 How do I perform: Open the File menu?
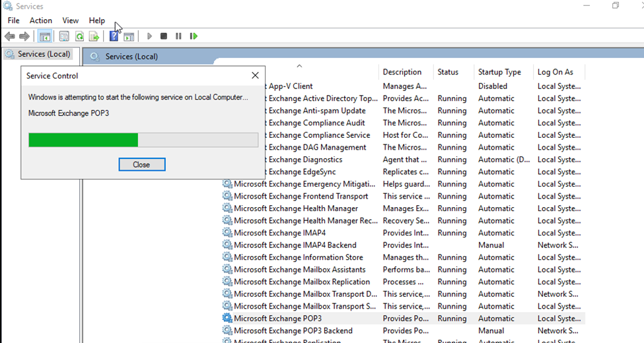point(13,20)
